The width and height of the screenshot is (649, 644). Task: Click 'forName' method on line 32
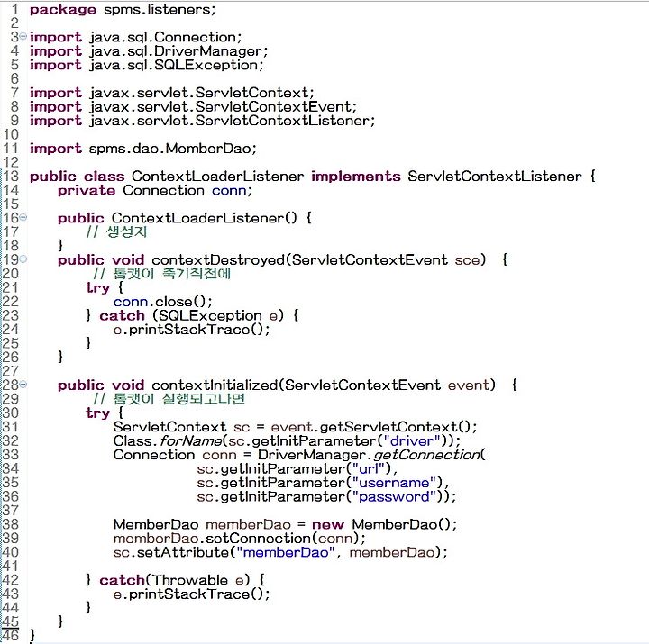pos(190,441)
